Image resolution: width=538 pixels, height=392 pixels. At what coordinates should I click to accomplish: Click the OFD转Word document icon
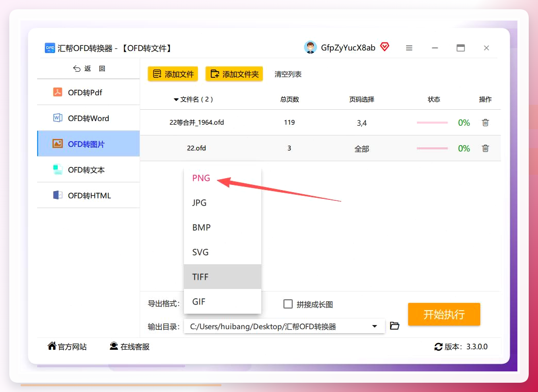(x=57, y=117)
